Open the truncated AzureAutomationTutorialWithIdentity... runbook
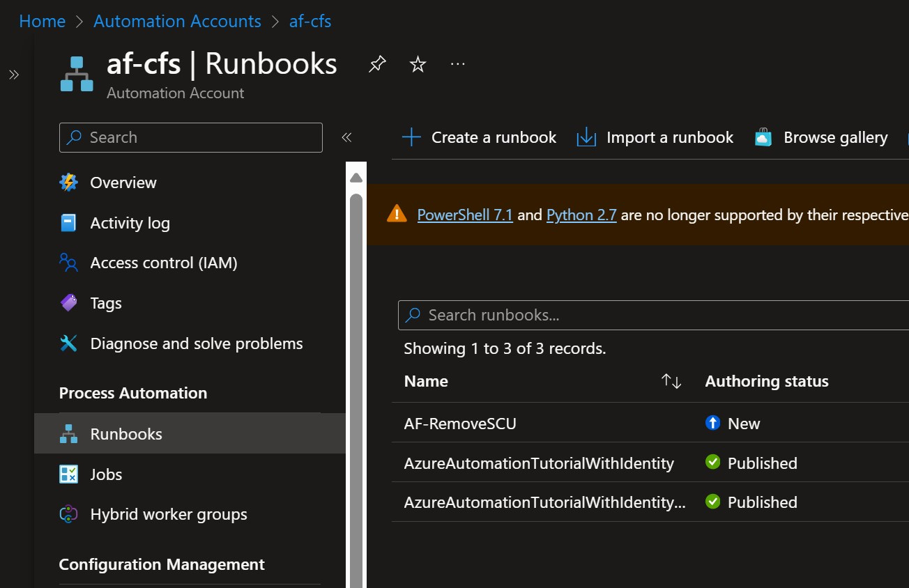This screenshot has height=588, width=909. coord(544,502)
